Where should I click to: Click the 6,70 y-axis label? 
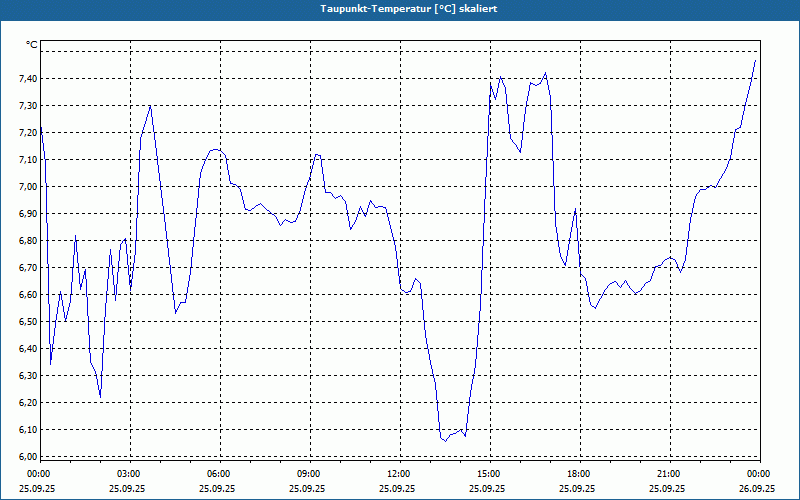[x=28, y=268]
